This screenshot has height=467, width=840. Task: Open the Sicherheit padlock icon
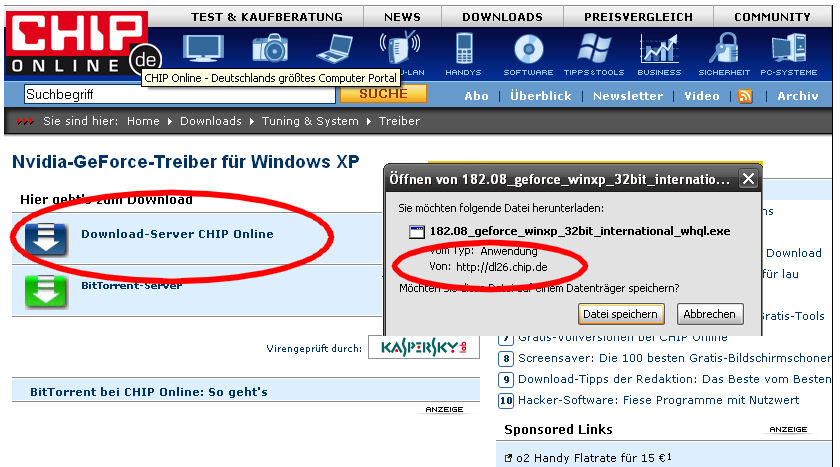[x=724, y=49]
